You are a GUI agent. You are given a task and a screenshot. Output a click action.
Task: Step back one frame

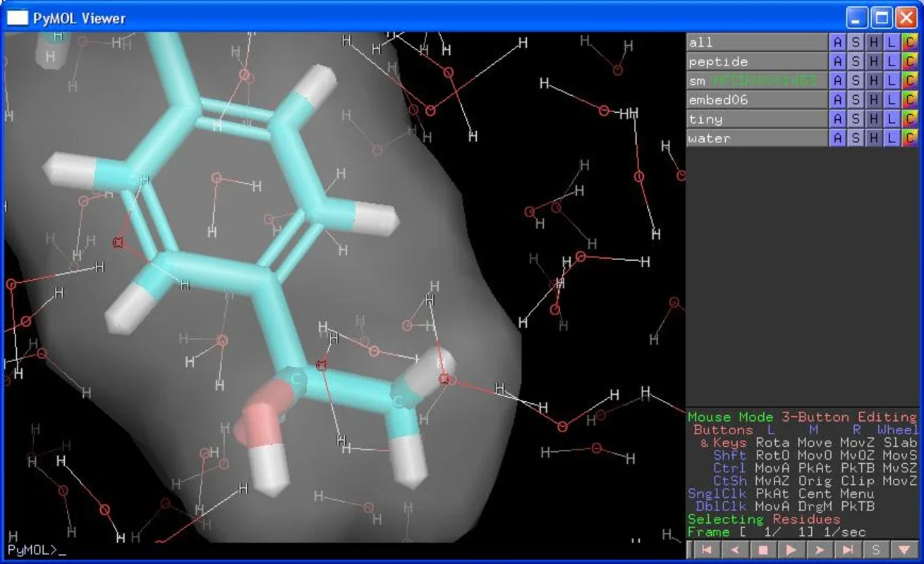pos(736,550)
